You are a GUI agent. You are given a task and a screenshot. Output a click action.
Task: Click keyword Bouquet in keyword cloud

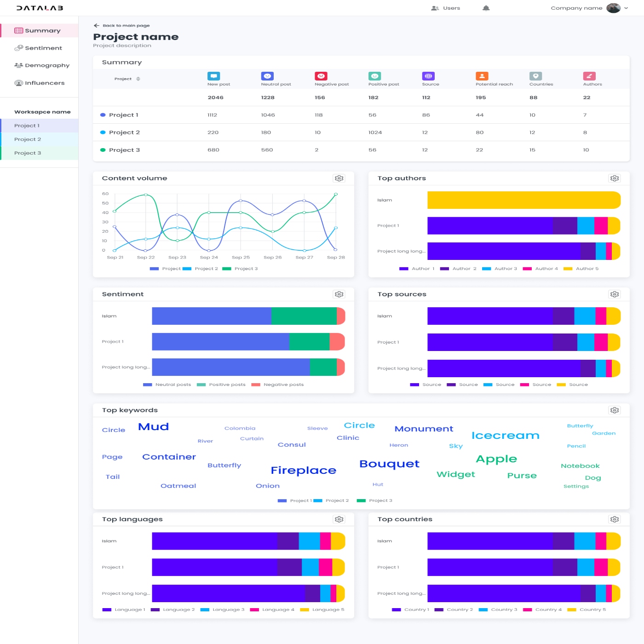(389, 464)
